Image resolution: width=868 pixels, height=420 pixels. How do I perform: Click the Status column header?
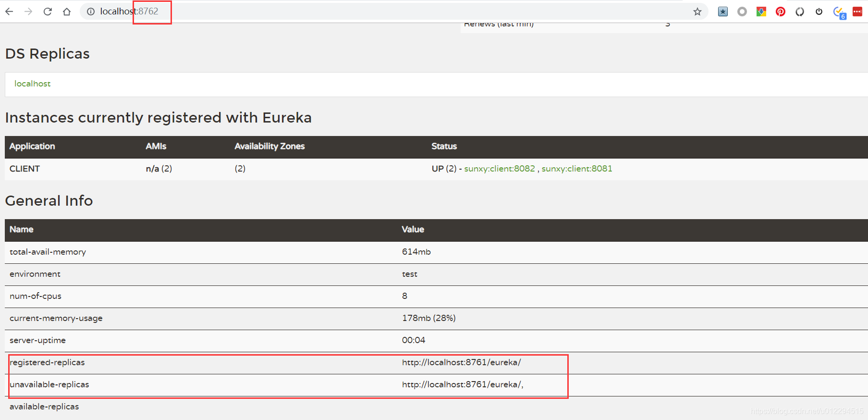coord(444,146)
